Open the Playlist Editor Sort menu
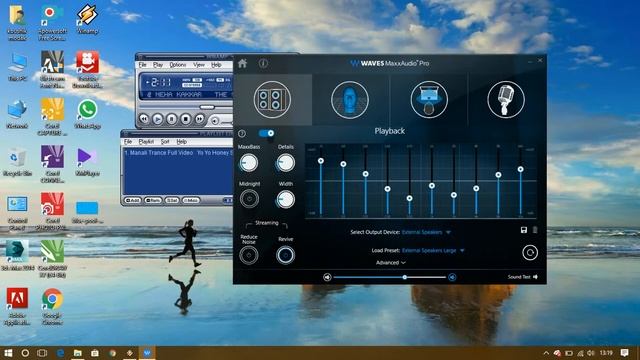Screen dimensions: 640x360 (x=165, y=142)
